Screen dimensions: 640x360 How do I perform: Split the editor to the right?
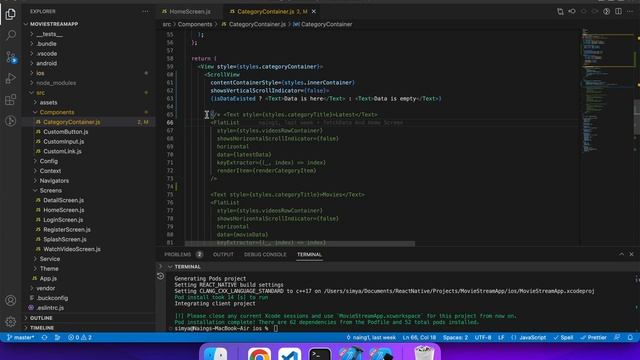click(x=618, y=11)
